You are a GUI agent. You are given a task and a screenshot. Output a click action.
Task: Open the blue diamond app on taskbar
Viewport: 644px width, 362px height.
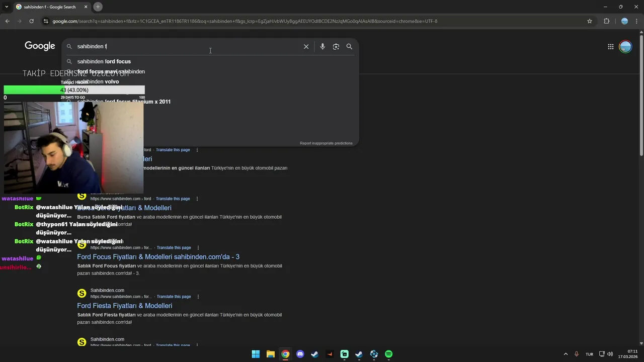pos(374,354)
